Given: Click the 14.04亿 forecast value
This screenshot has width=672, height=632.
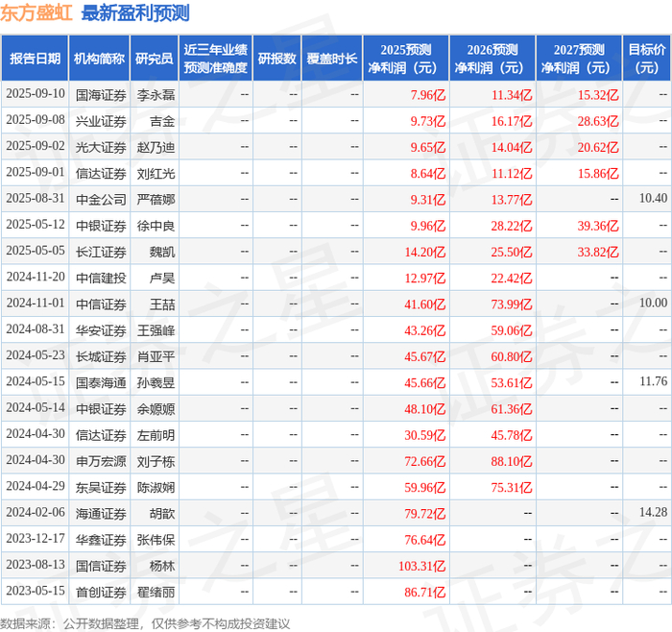Looking at the screenshot, I should [512, 147].
